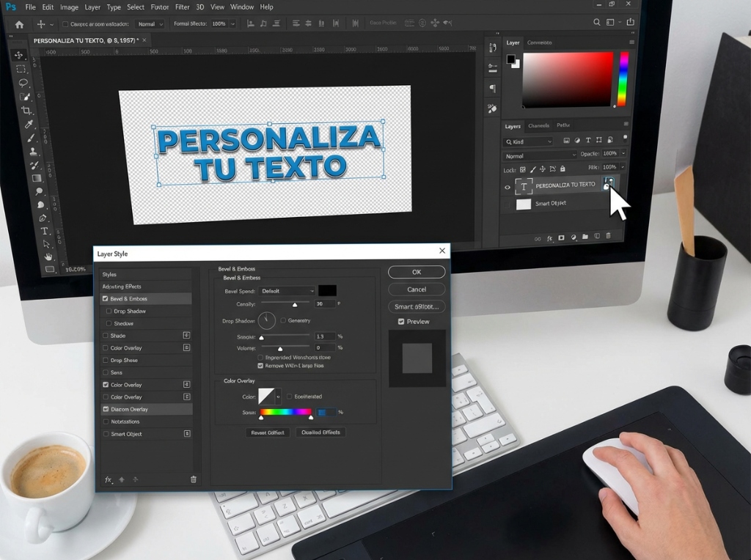Open the Image menu
The height and width of the screenshot is (560, 751).
(69, 7)
